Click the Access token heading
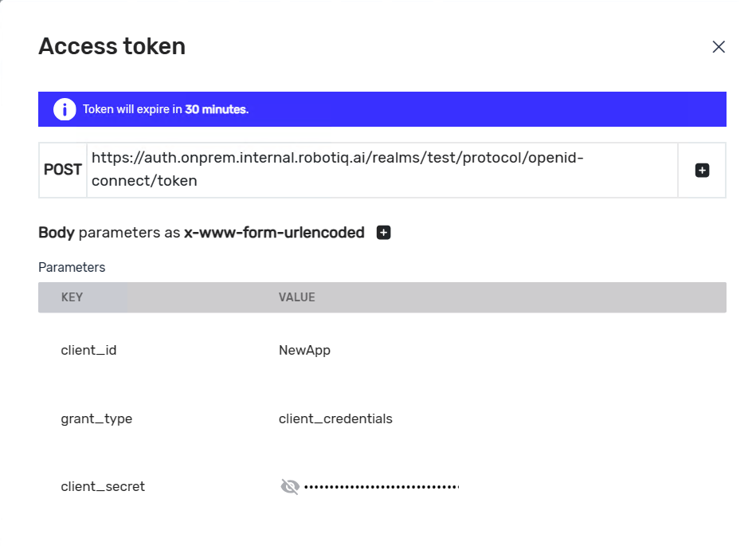Screen dimensions: 756x546 (112, 46)
